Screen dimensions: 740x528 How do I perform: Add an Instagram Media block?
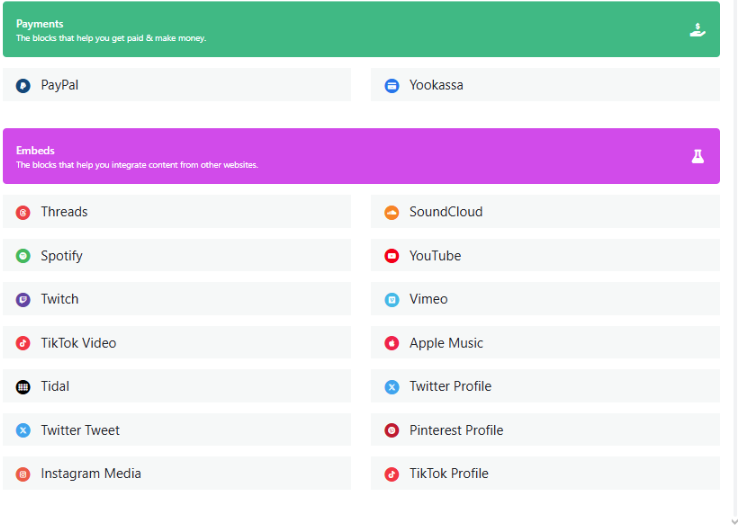pyautogui.click(x=177, y=473)
